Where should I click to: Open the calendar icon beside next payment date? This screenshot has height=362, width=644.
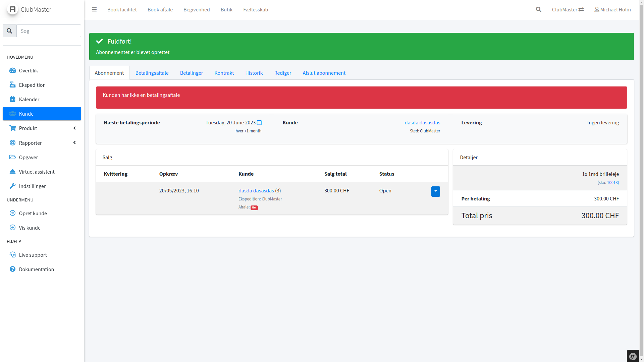coord(259,123)
